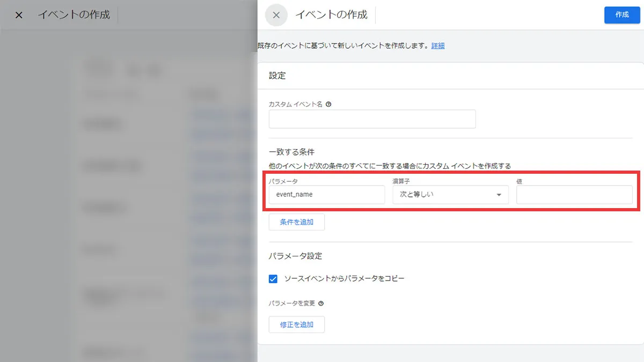Uncheck ソースイベントからパラメータをコピー

(273, 278)
